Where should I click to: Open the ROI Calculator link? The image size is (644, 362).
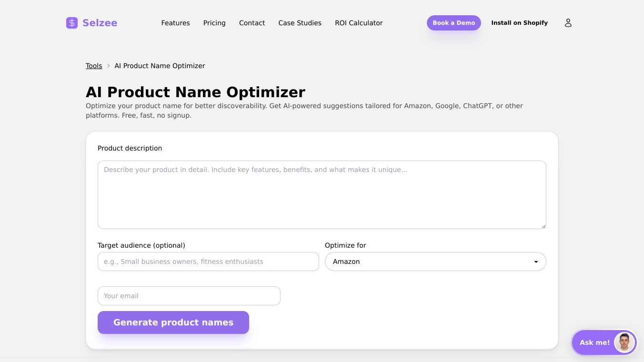pos(359,23)
